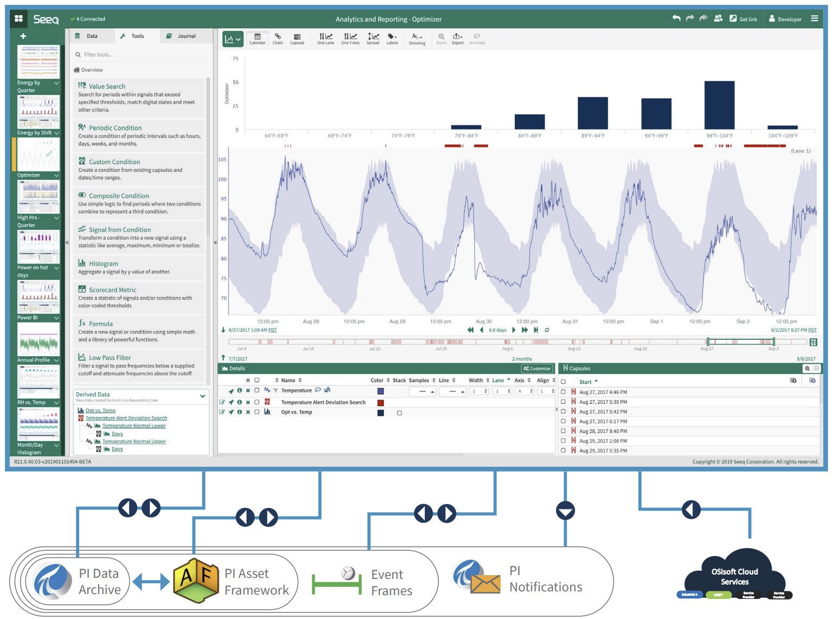Viewport: 840px width, 619px height.
Task: Toggle Calendar time view
Action: click(257, 38)
